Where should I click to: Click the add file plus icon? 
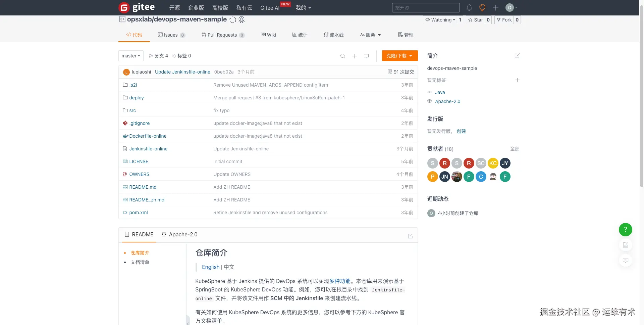tap(355, 56)
